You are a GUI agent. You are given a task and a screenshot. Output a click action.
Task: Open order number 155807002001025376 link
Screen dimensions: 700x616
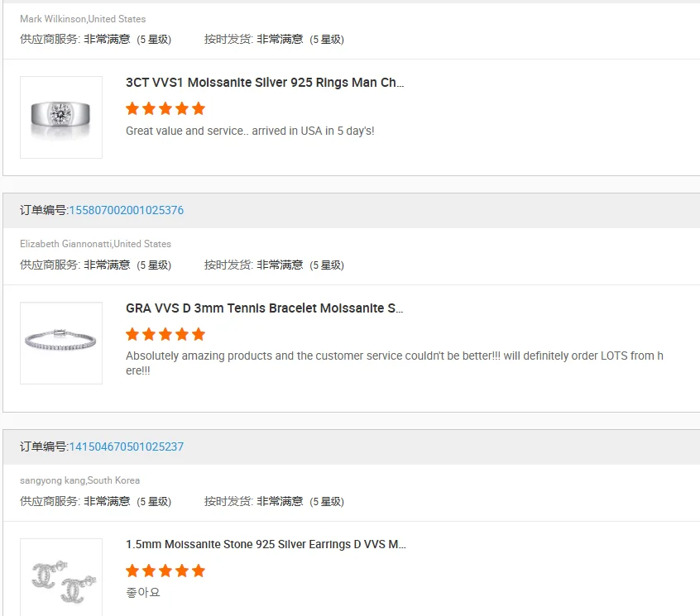click(x=127, y=210)
